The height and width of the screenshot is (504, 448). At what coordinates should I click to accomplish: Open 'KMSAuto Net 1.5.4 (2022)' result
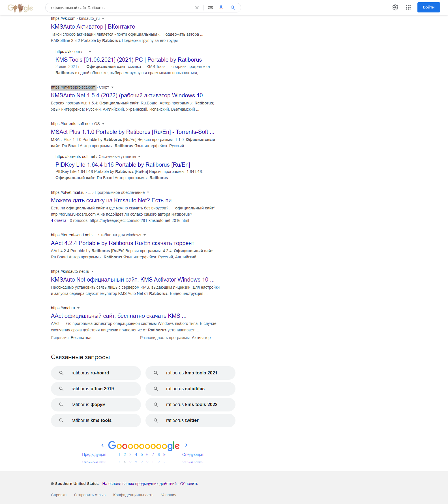[x=130, y=95]
